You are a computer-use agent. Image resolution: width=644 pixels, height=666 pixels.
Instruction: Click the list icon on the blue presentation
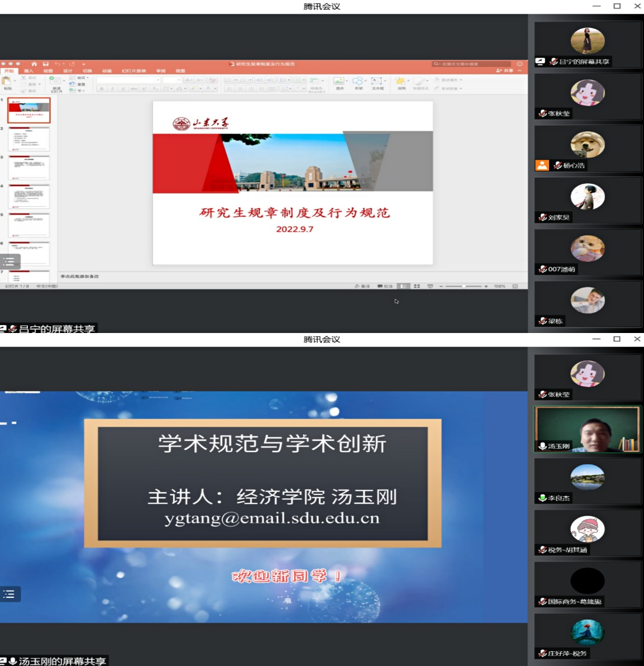point(9,594)
